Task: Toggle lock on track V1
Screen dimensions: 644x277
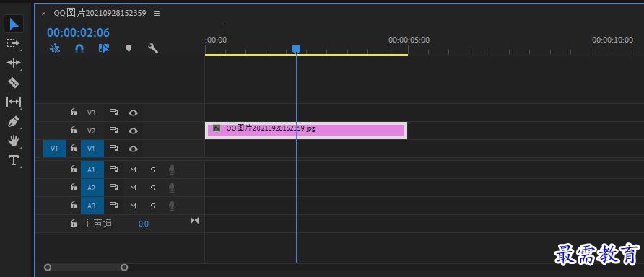Action: coord(74,148)
